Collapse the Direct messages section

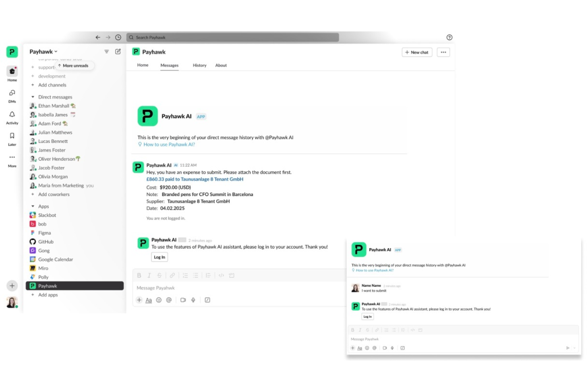pyautogui.click(x=33, y=97)
